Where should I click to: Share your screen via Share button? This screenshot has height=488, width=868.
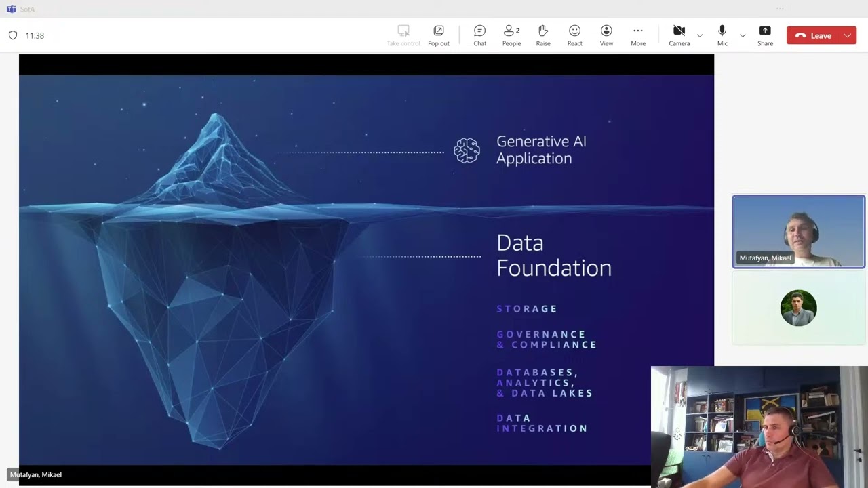pyautogui.click(x=765, y=35)
